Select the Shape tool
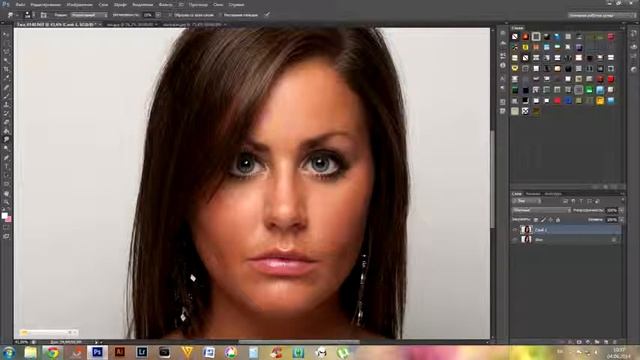 [x=6, y=184]
